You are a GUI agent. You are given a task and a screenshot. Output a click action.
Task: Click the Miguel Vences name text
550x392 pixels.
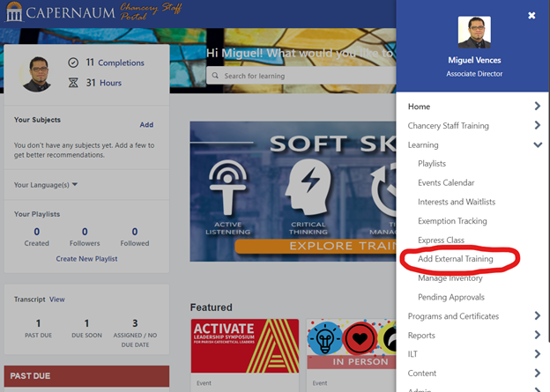click(474, 60)
